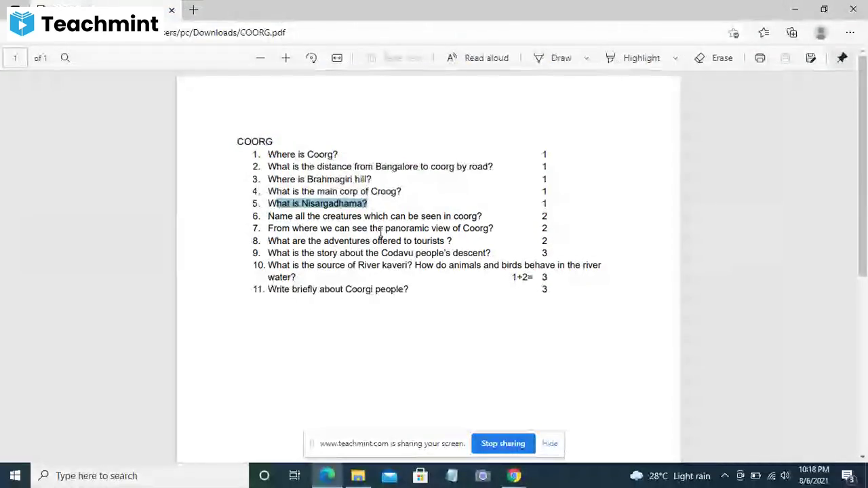
Task: Open Task View on the taskbar
Action: (295, 476)
